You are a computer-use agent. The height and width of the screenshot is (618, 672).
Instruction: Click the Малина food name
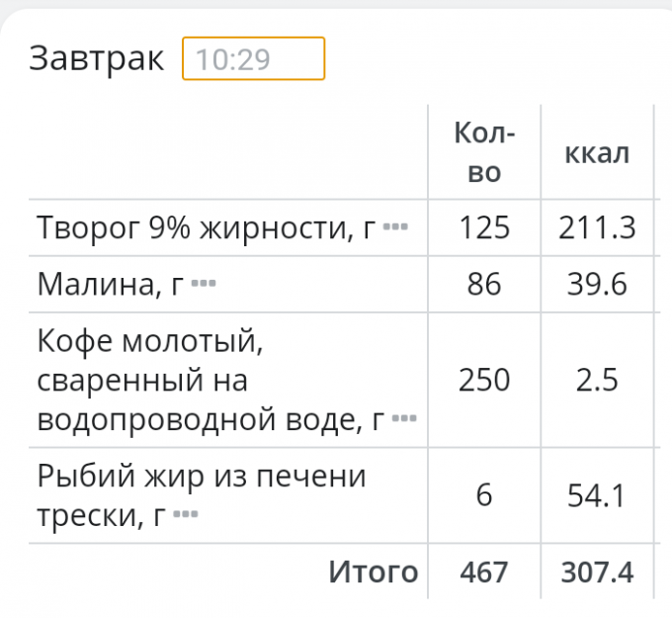(x=111, y=285)
